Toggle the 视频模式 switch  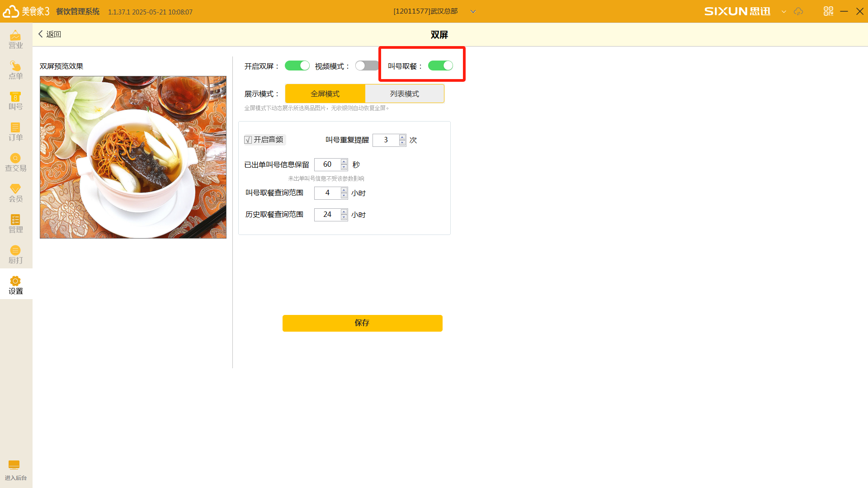tap(367, 66)
